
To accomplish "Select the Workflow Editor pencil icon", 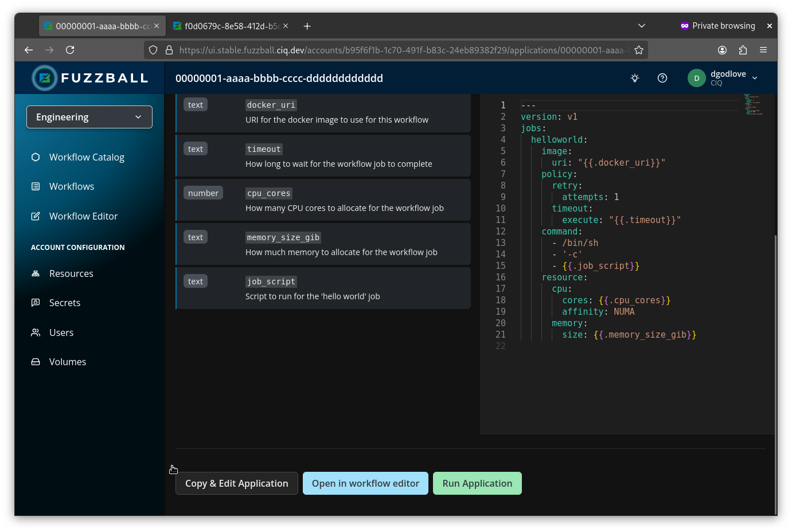I will click(36, 216).
